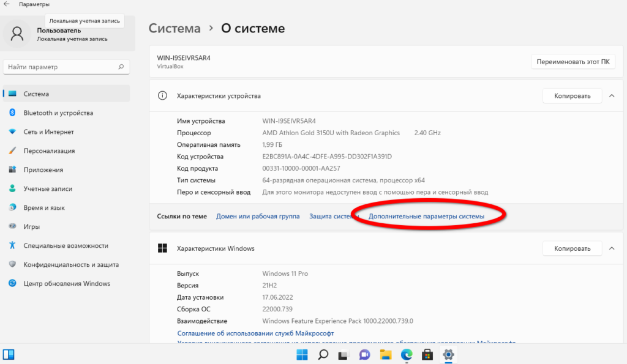Click the Конфиденциальность и защита shield icon

point(12,264)
